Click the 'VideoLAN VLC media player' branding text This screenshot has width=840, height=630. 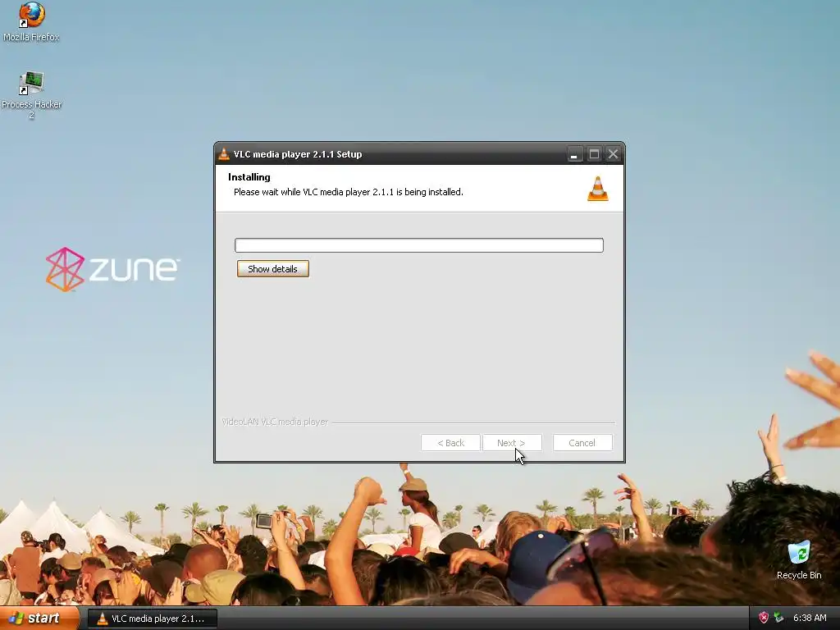tap(275, 422)
